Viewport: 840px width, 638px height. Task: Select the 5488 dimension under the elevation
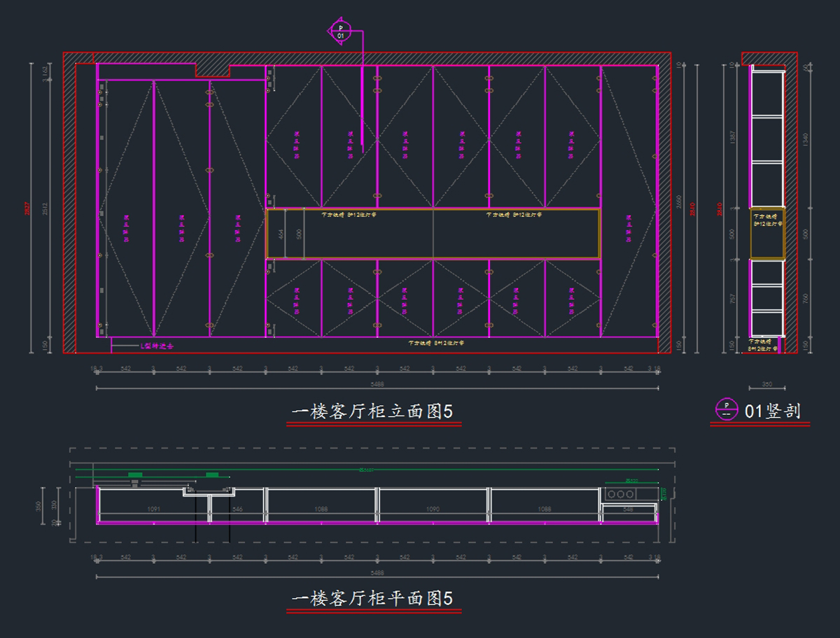377,384
